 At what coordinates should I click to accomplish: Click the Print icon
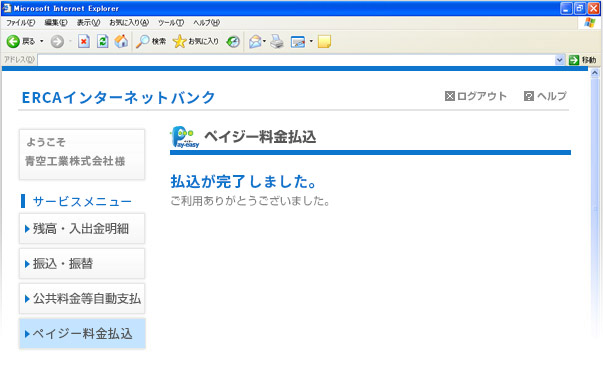click(x=277, y=41)
